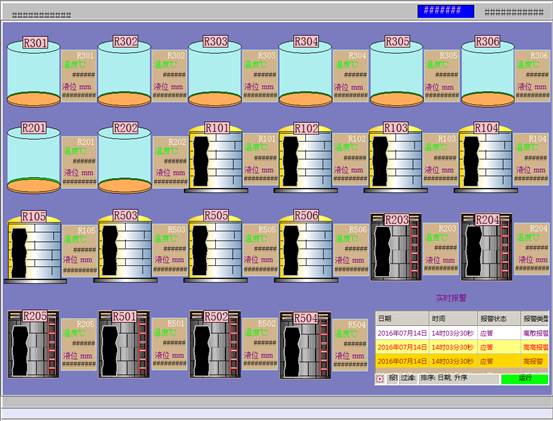This screenshot has height=421, width=553.
Task: Open the R304 tank graphic
Action: pyautogui.click(x=305, y=73)
